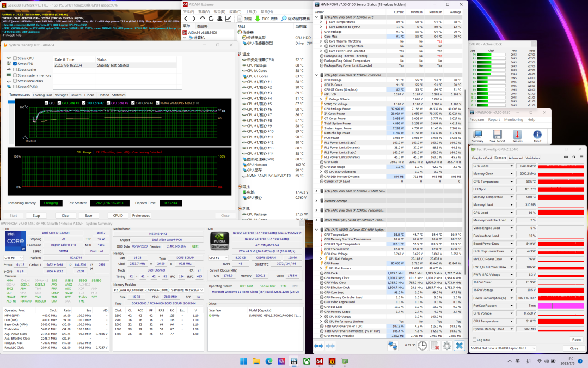Open the GPU Clock sensor dropdown arrow
The height and width of the screenshot is (368, 588).
[512, 166]
